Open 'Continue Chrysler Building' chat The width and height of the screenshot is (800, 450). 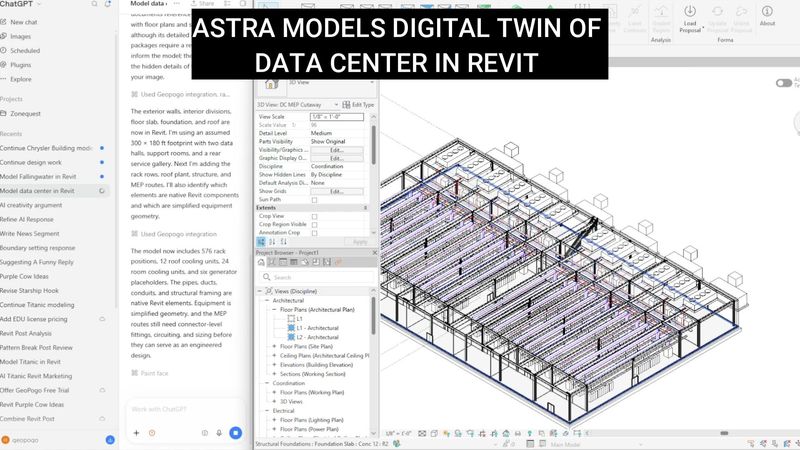pyautogui.click(x=54, y=148)
